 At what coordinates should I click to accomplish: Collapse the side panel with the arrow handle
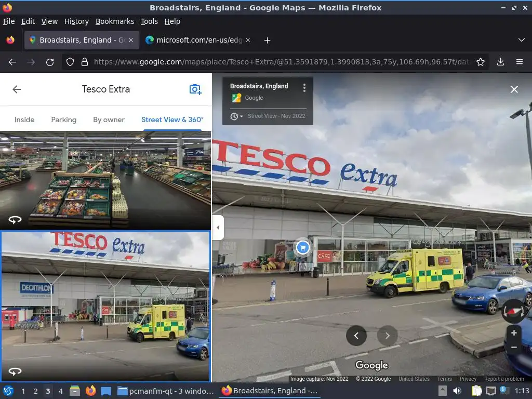coord(218,228)
